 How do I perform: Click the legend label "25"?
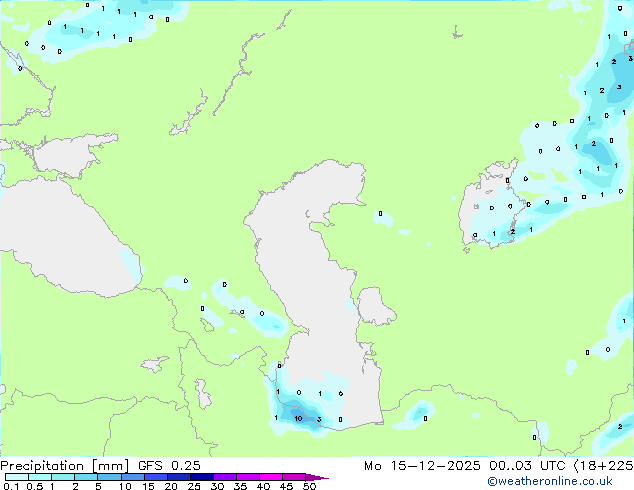pos(194,486)
